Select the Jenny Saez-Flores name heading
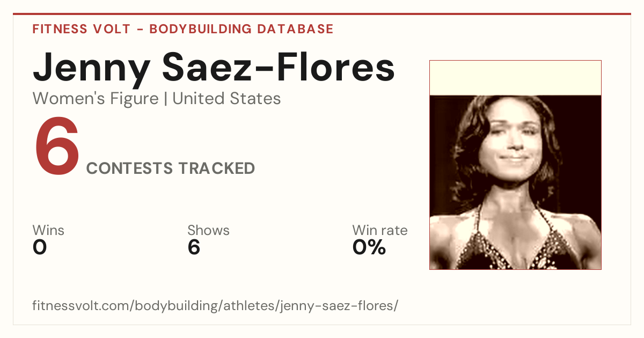The height and width of the screenshot is (338, 644). tap(214, 68)
